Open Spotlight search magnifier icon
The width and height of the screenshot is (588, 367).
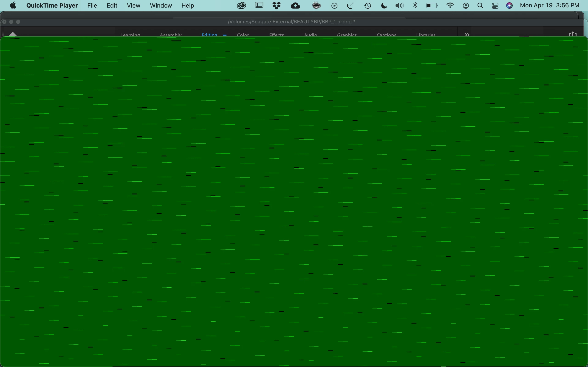tap(480, 6)
